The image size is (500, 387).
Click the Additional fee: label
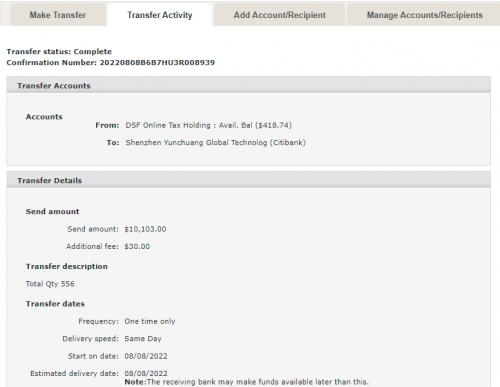[92, 247]
